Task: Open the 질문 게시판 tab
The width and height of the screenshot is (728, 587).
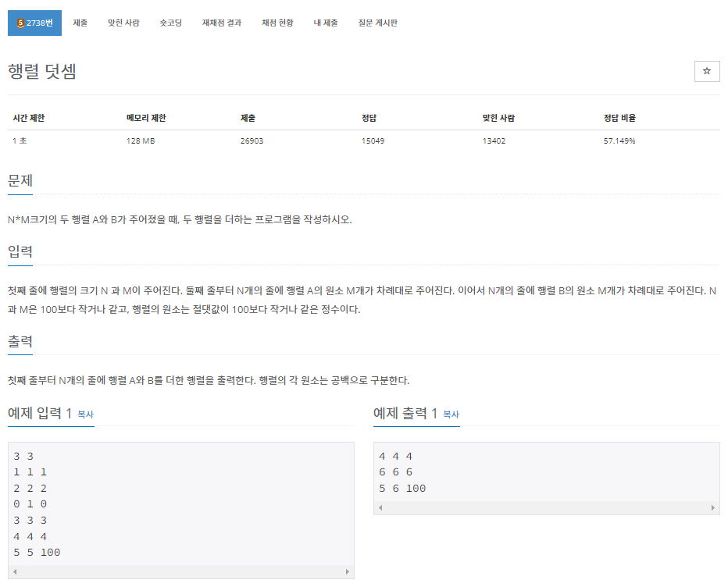Action: pyautogui.click(x=377, y=23)
